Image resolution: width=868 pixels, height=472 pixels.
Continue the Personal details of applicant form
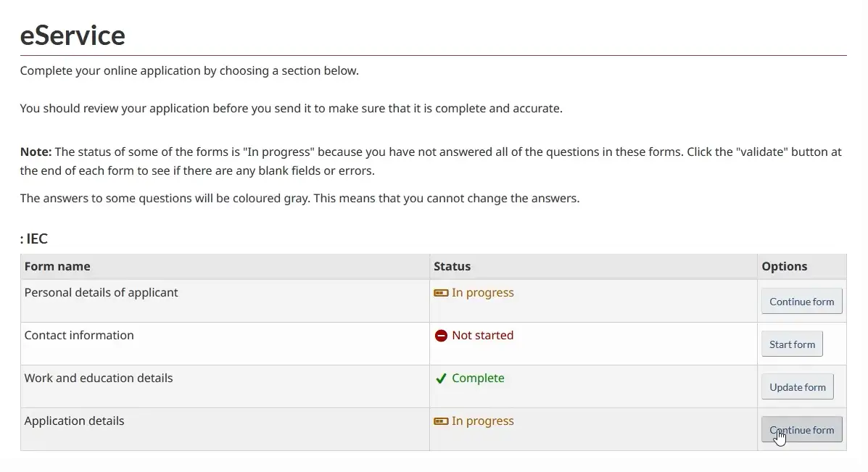[801, 302]
